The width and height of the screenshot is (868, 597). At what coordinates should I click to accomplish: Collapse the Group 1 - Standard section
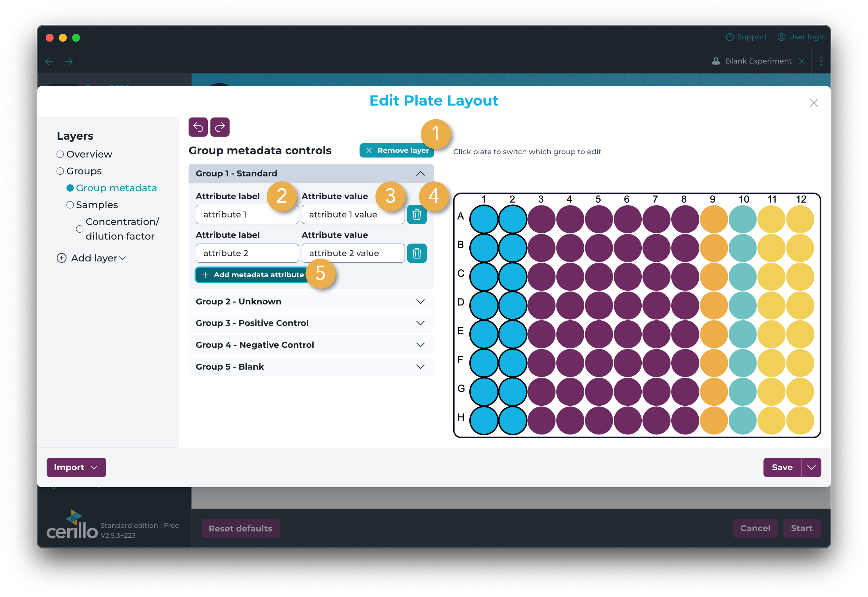(420, 174)
